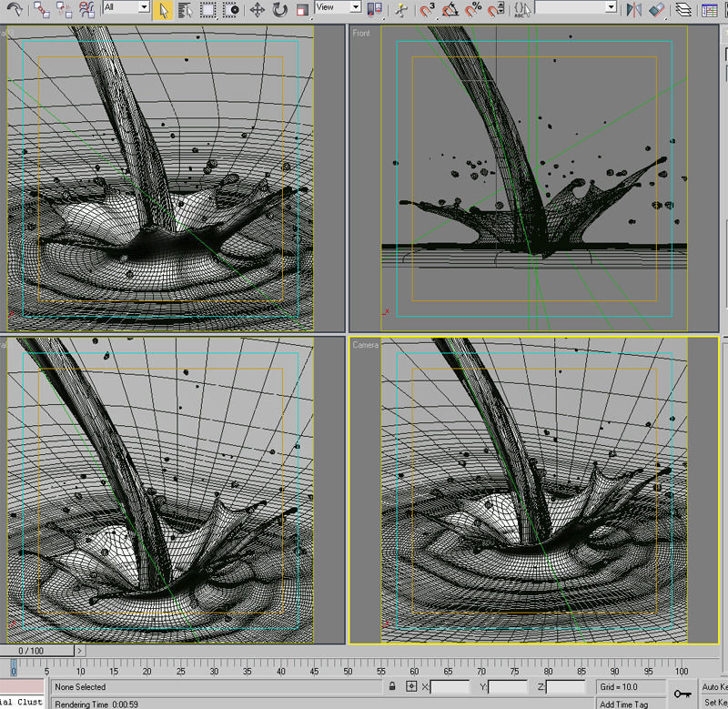This screenshot has height=709, width=728.
Task: Toggle Absolute/Offset transform type-in icon
Action: click(x=411, y=686)
